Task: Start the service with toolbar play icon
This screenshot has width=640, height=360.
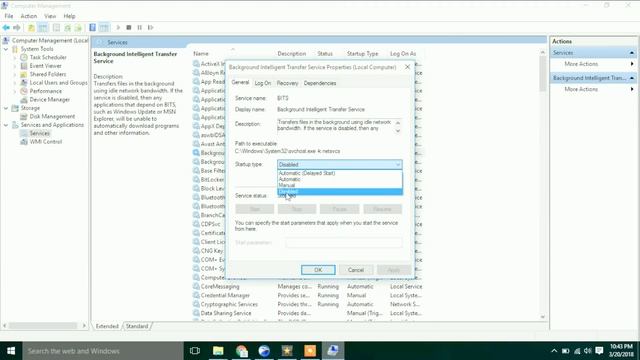Action: tap(118, 28)
